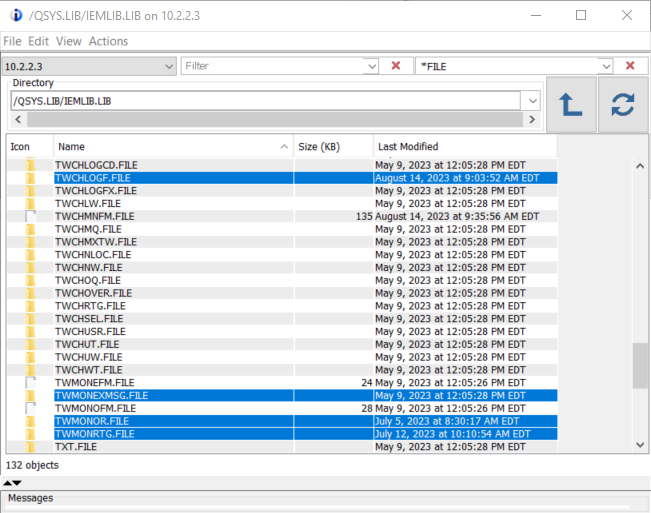Click the up-directory arrow icon
651x513 pixels.
point(571,105)
